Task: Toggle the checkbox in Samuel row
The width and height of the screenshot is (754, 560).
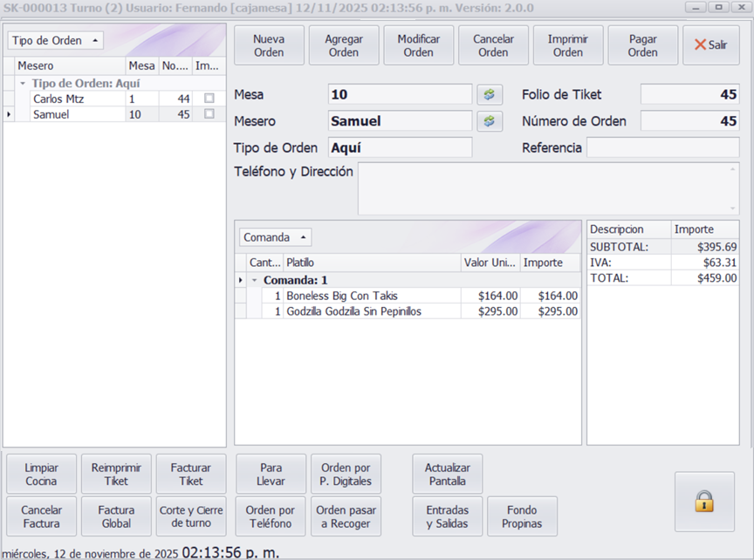Action: point(209,114)
